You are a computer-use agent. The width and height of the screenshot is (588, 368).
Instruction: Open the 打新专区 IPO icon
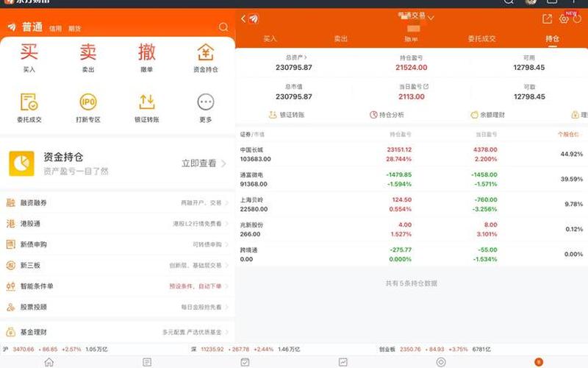click(88, 102)
